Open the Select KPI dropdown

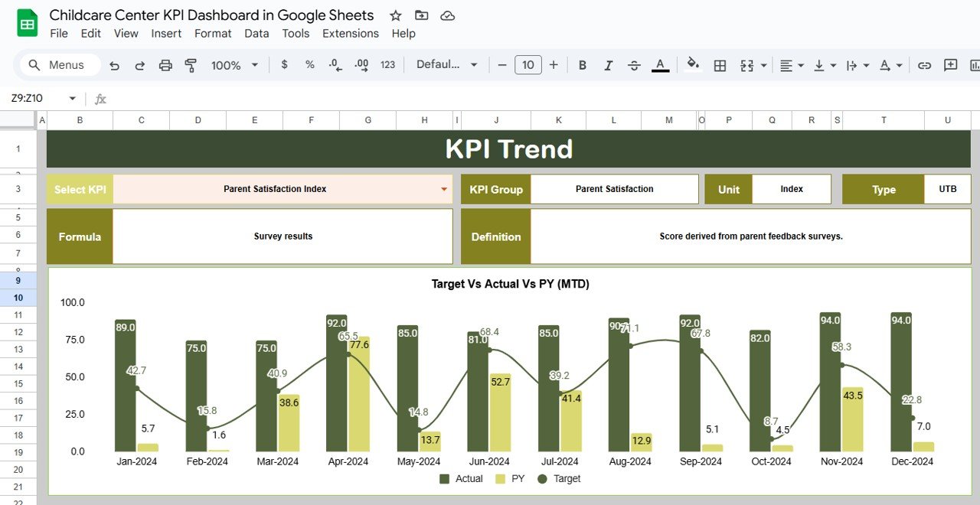point(443,189)
